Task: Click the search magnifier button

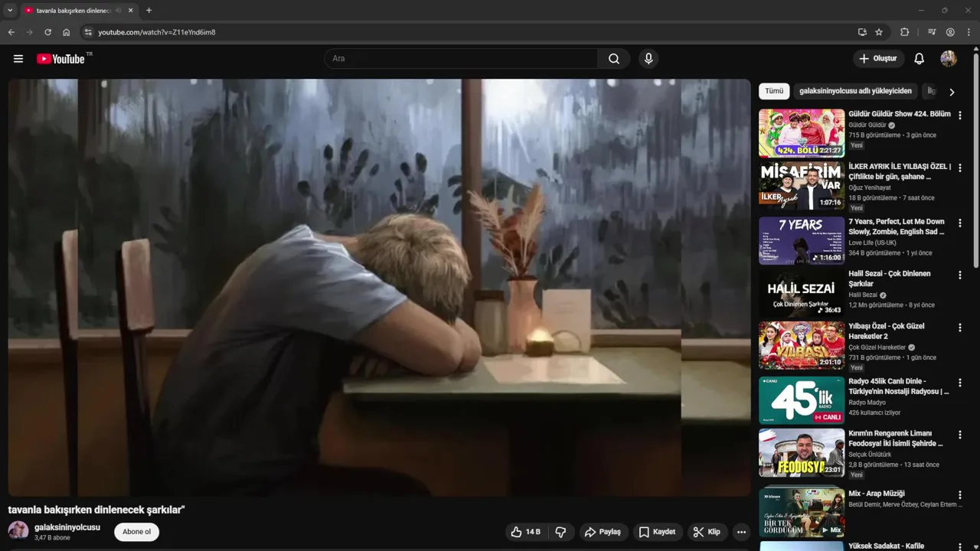Action: 614,59
